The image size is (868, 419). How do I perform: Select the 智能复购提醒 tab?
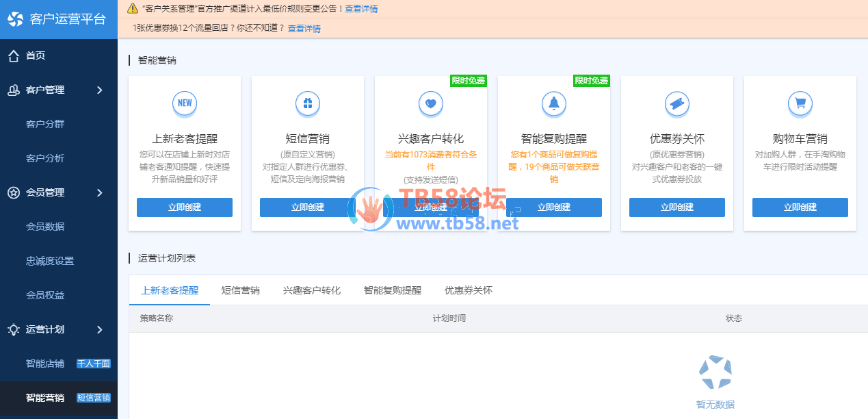tap(393, 290)
